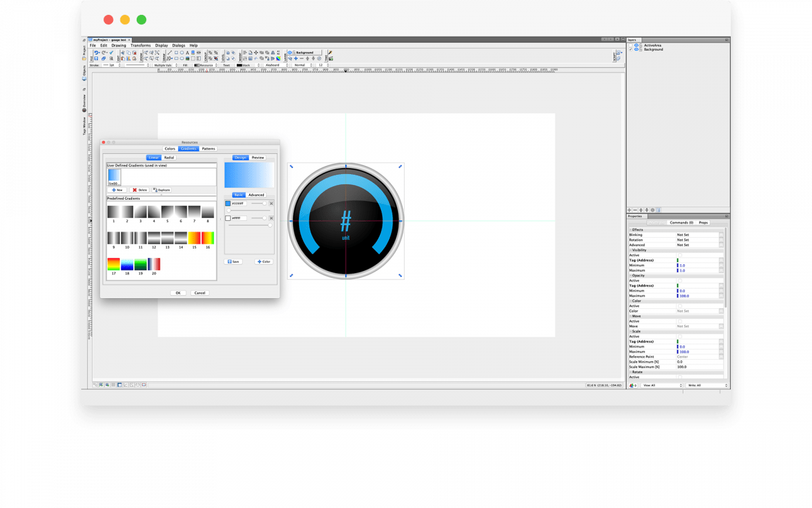
Task: Open layer settings gear in Layers panel
Action: (652, 210)
